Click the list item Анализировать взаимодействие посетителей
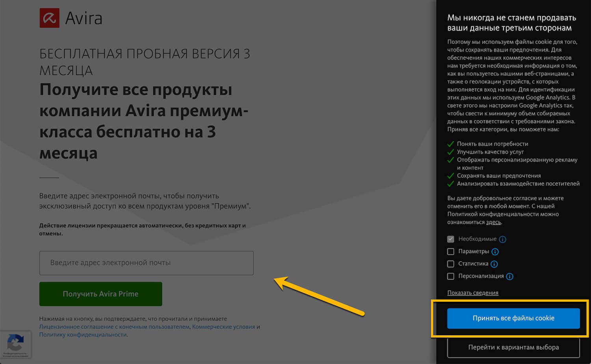 click(518, 184)
